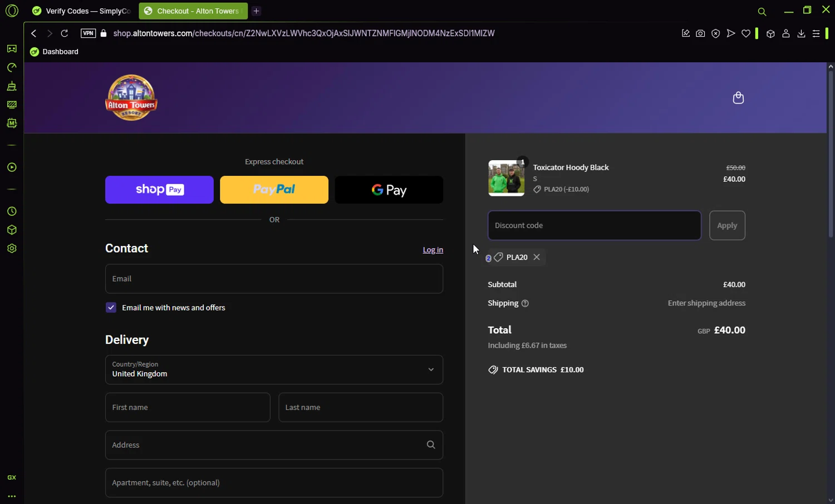Open Extensions cube icon in sidebar
The height and width of the screenshot is (504, 835).
click(x=12, y=230)
